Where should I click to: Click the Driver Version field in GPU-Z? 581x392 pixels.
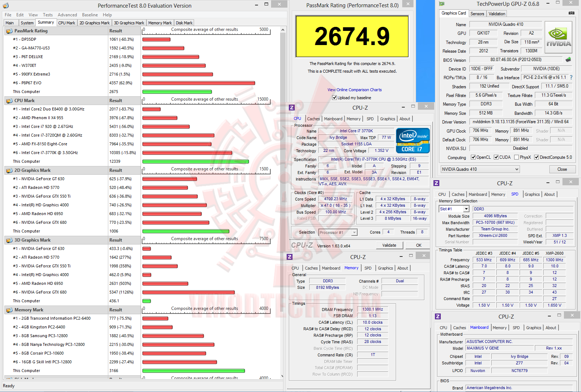521,122
